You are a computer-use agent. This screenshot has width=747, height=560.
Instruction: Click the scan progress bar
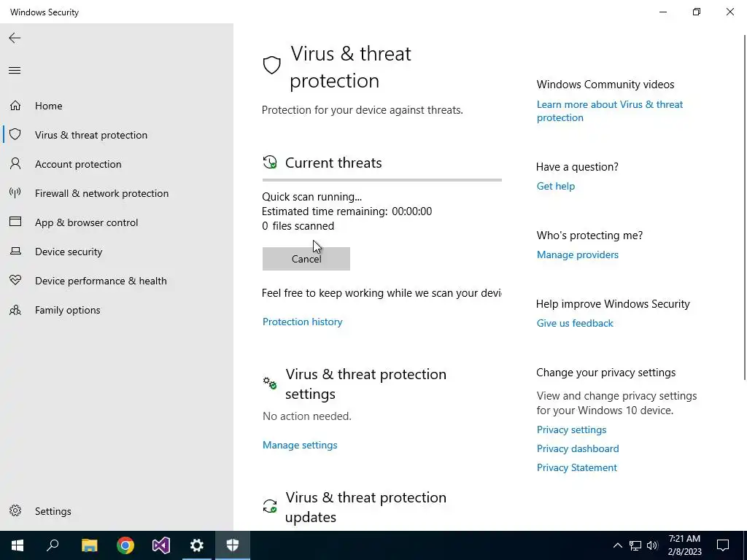pyautogui.click(x=382, y=180)
